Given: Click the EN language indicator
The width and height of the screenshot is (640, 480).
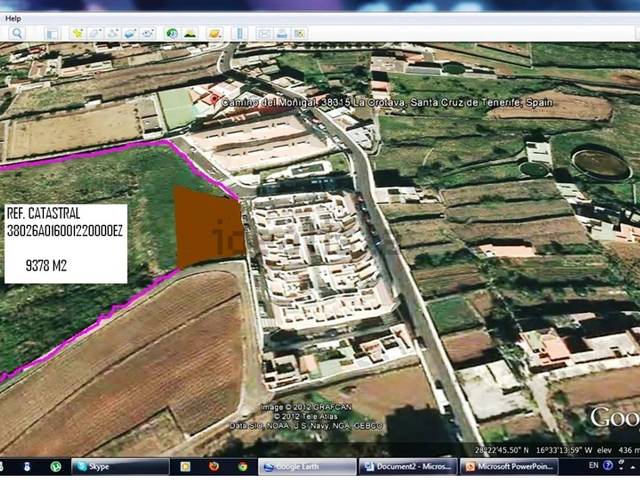Looking at the screenshot, I should click(x=593, y=465).
